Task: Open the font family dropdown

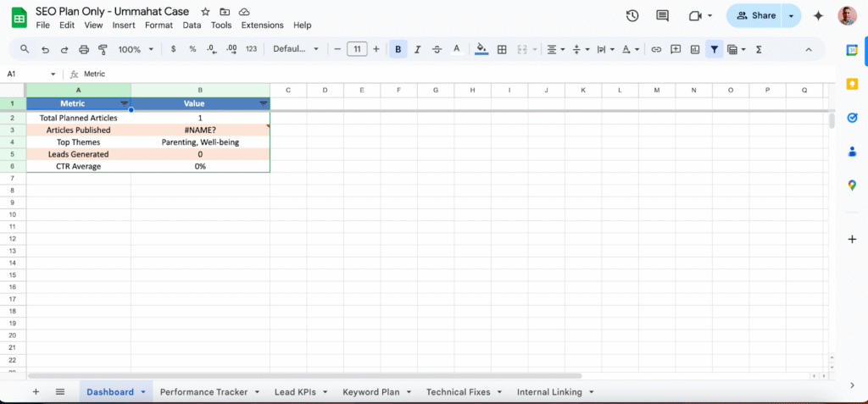Action: tap(296, 49)
